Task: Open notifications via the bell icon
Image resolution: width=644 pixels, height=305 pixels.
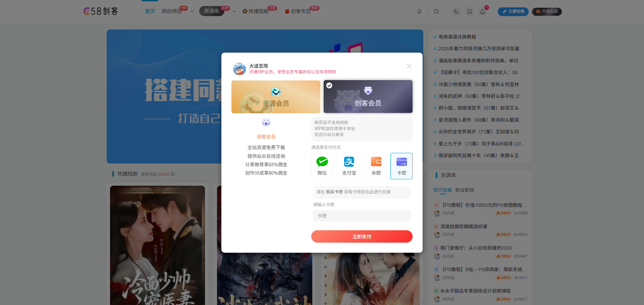Action: (482, 11)
